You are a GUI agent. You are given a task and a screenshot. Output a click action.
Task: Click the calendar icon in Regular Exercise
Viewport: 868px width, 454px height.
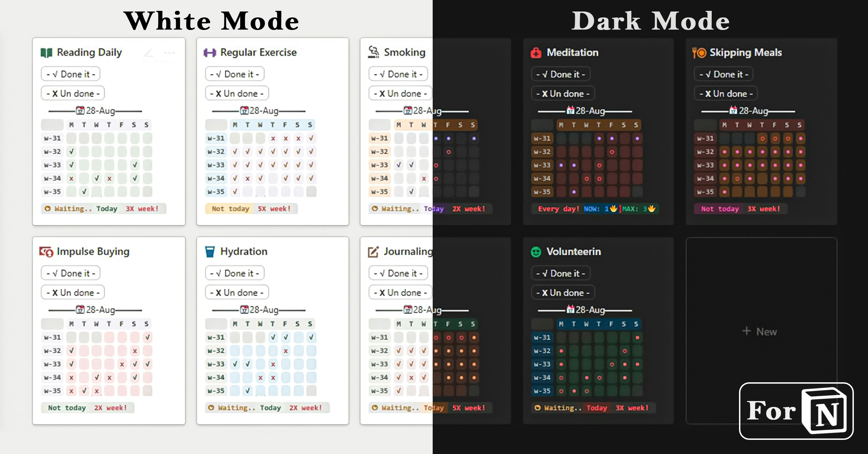pos(244,111)
